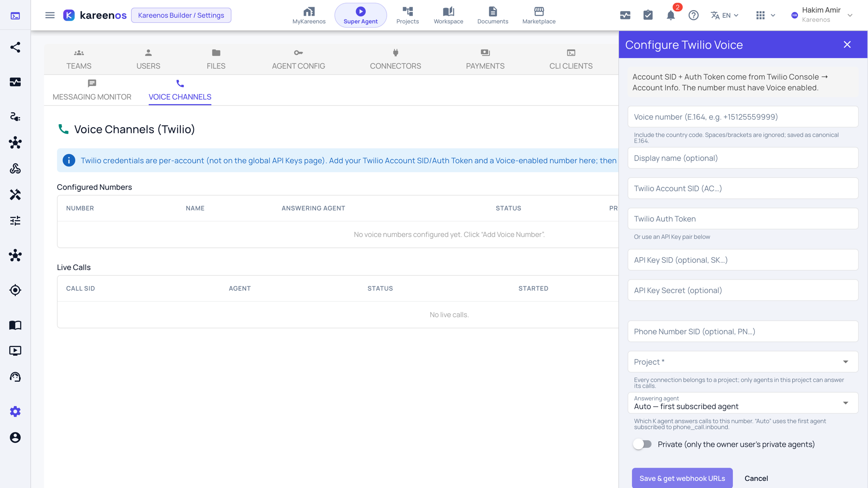868x488 pixels.
Task: Open notifications bell with badge
Action: coord(671,15)
